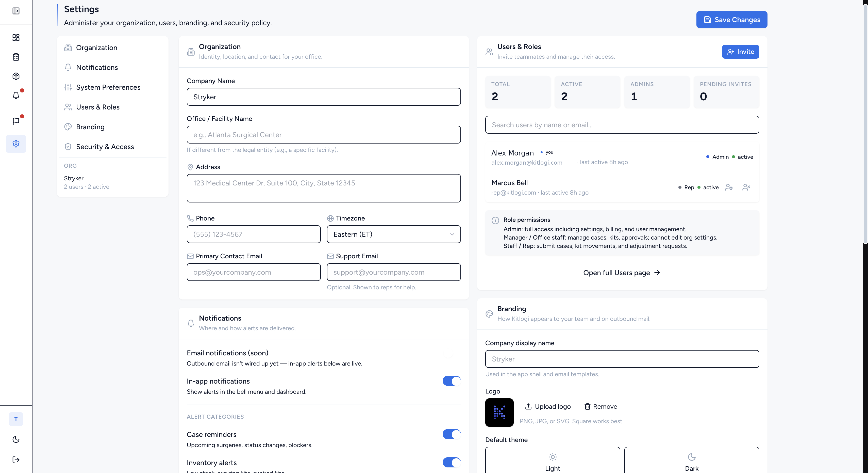This screenshot has width=868, height=473.
Task: Go to Users & Roles section in nav
Action: (x=112, y=107)
